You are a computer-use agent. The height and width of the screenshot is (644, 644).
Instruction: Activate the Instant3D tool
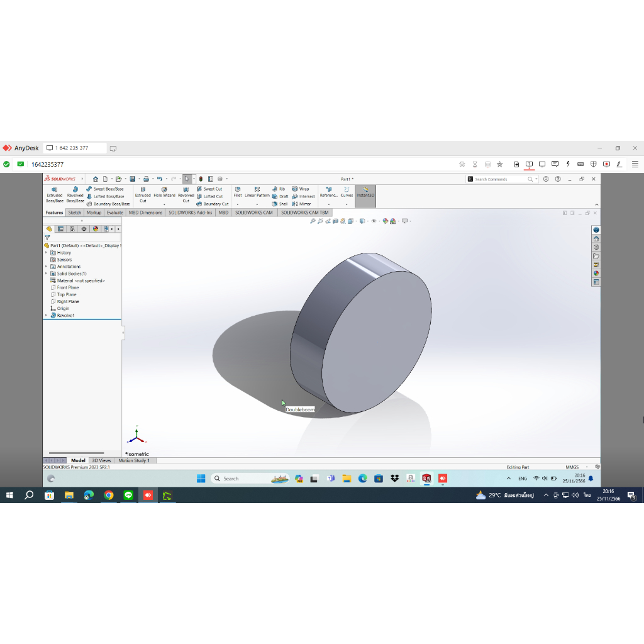pyautogui.click(x=365, y=195)
